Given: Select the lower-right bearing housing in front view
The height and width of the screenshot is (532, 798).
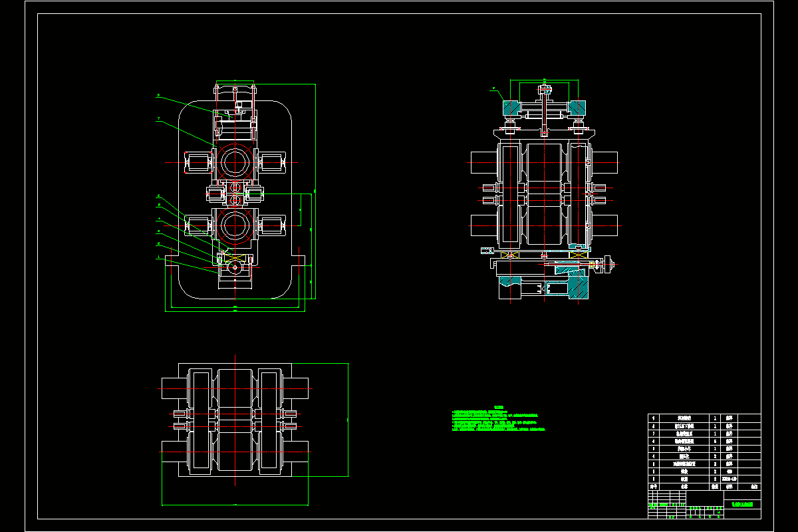Looking at the screenshot, I should tap(272, 225).
